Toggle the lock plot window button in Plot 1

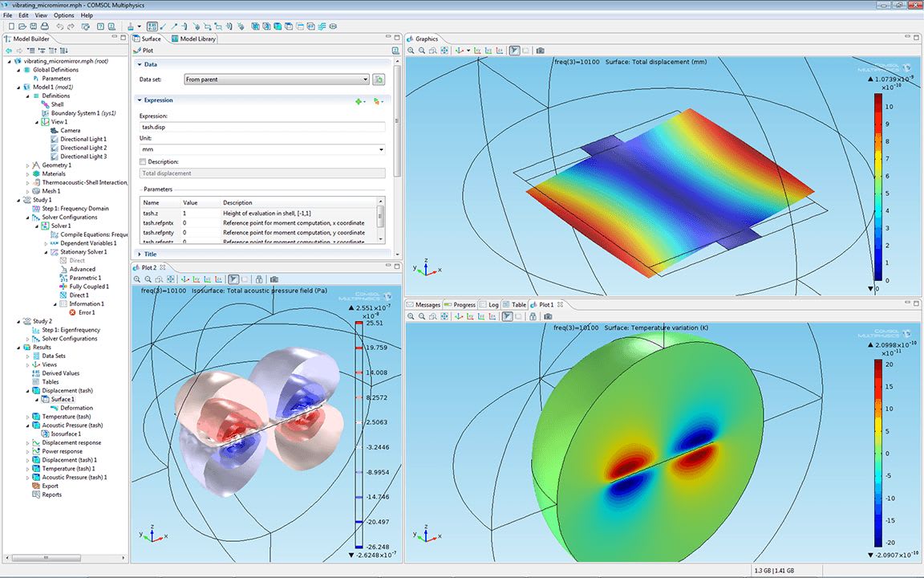(x=533, y=317)
